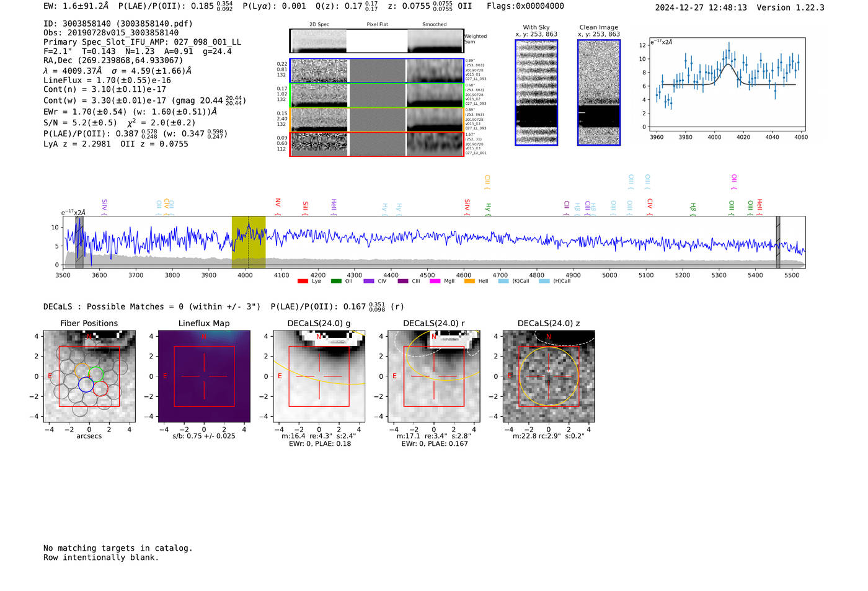Select the blue-outlined 2D fiber spectrum row
The height and width of the screenshot is (591, 868).
[376, 71]
